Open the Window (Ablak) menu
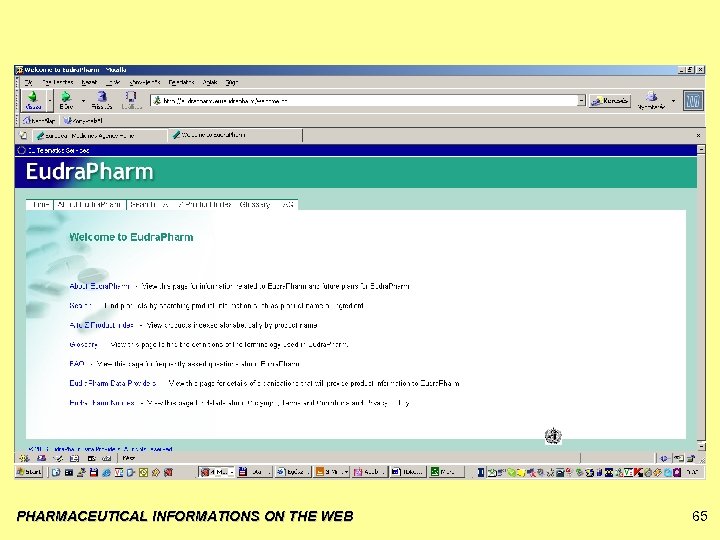720x540 pixels. (210, 82)
